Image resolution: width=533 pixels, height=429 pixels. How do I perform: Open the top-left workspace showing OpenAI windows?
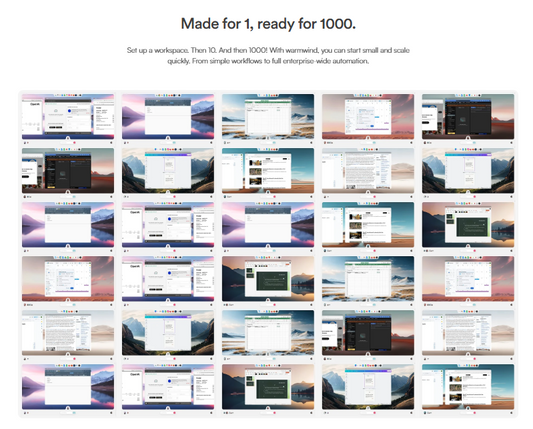click(68, 117)
